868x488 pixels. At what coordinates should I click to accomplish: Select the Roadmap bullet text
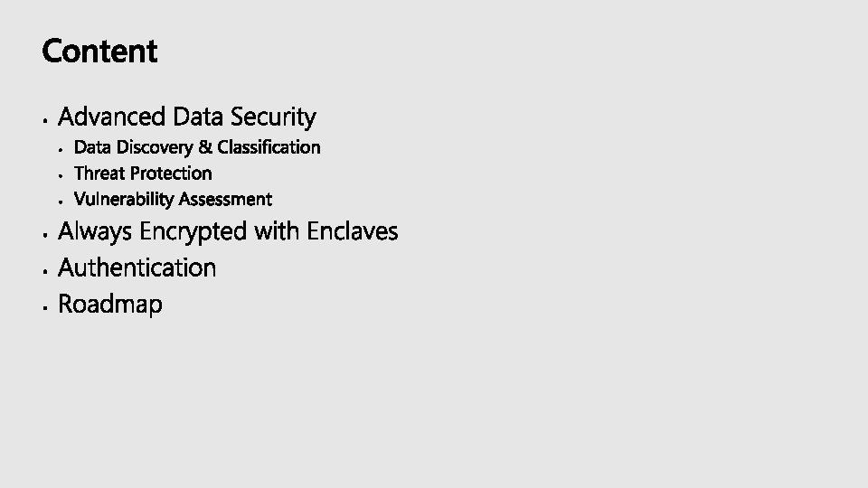pyautogui.click(x=110, y=305)
